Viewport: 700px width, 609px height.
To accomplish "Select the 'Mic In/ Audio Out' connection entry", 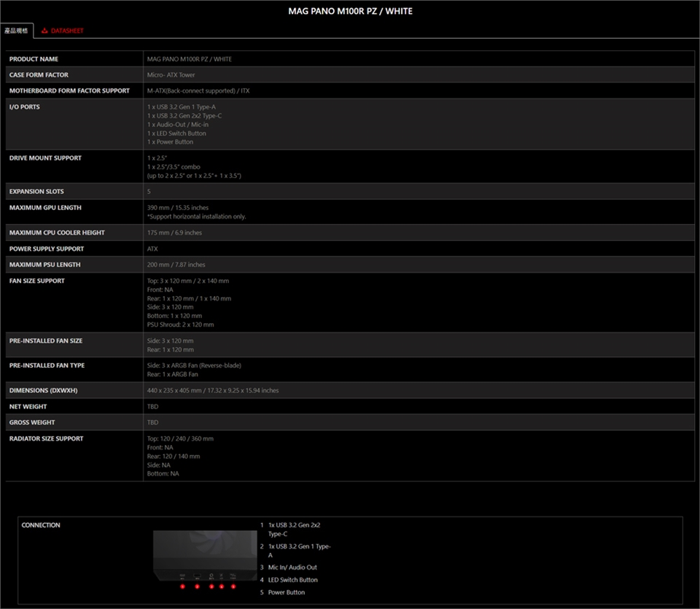I will click(x=292, y=567).
